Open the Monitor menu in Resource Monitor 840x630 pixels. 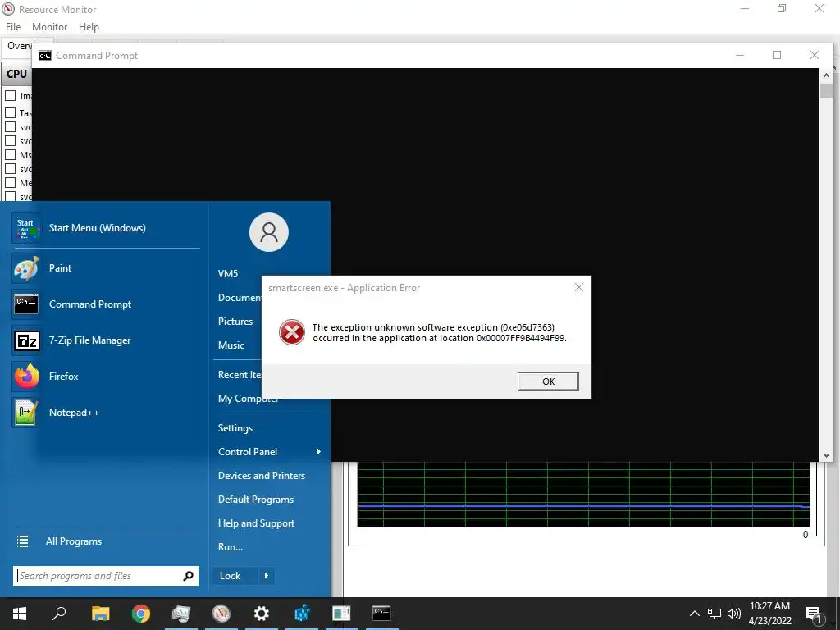click(x=50, y=27)
